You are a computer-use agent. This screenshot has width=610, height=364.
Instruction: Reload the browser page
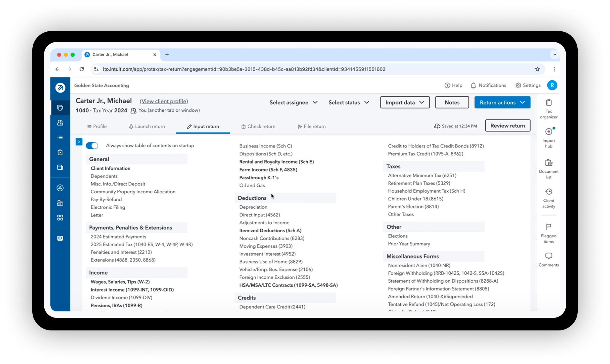(82, 69)
